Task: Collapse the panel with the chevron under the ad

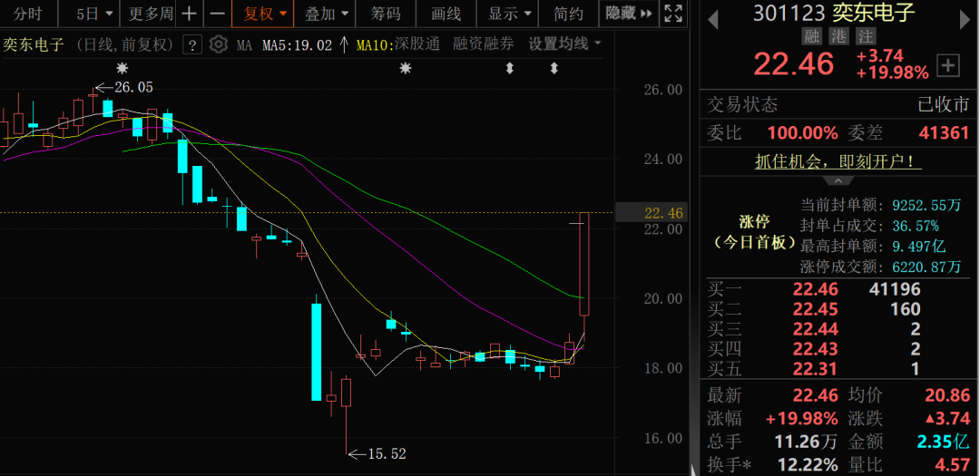Action: coord(838,181)
